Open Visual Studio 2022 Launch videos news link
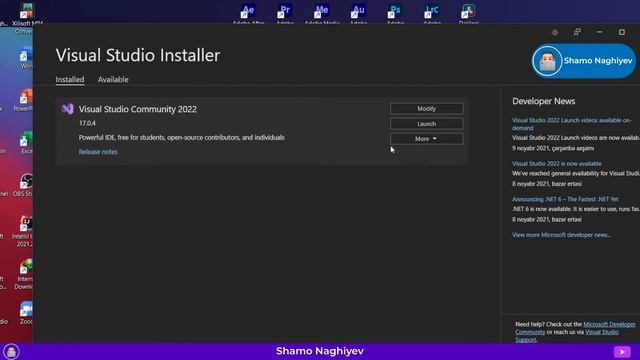The width and height of the screenshot is (640, 360). [x=571, y=124]
